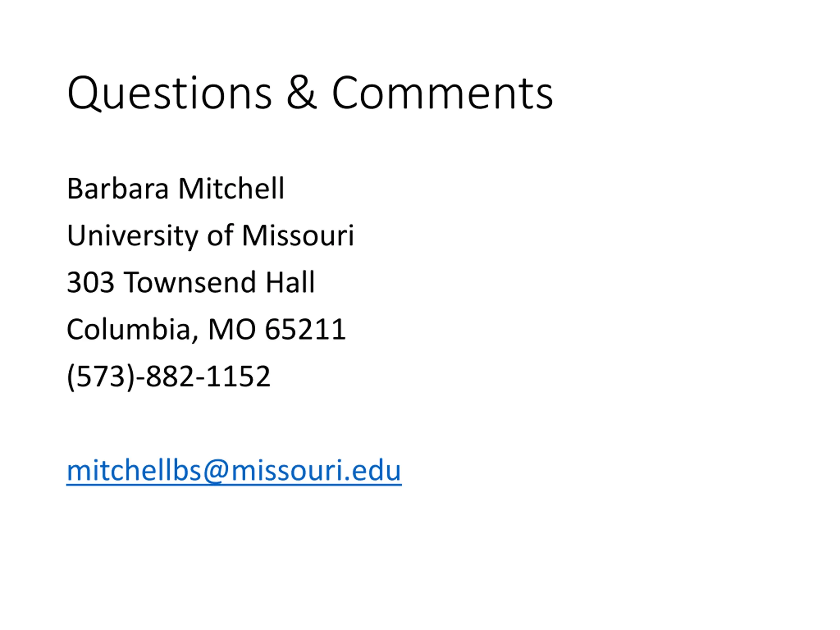Click the word University
This screenshot has width=840, height=630.
pyautogui.click(x=133, y=236)
